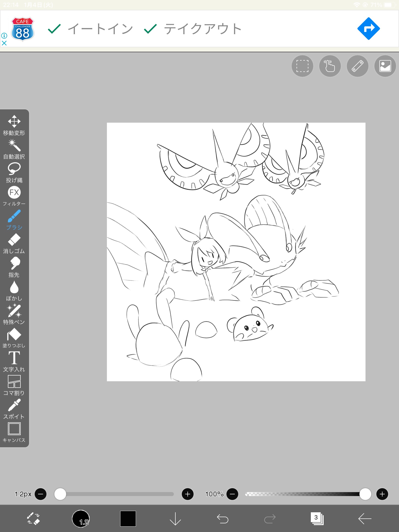Open the black color swatch
Image resolution: width=399 pixels, height=532 pixels.
coord(128,518)
